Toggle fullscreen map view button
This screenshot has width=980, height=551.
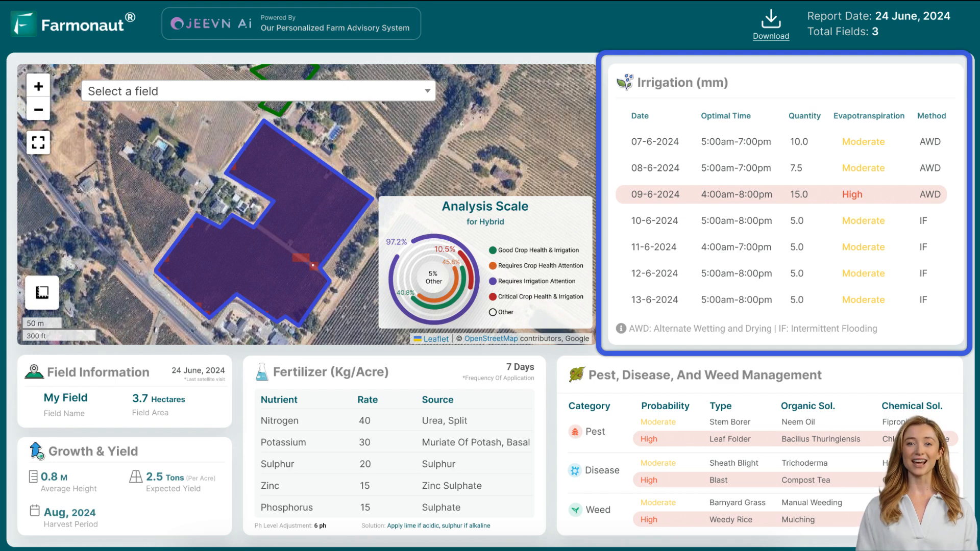coord(38,142)
